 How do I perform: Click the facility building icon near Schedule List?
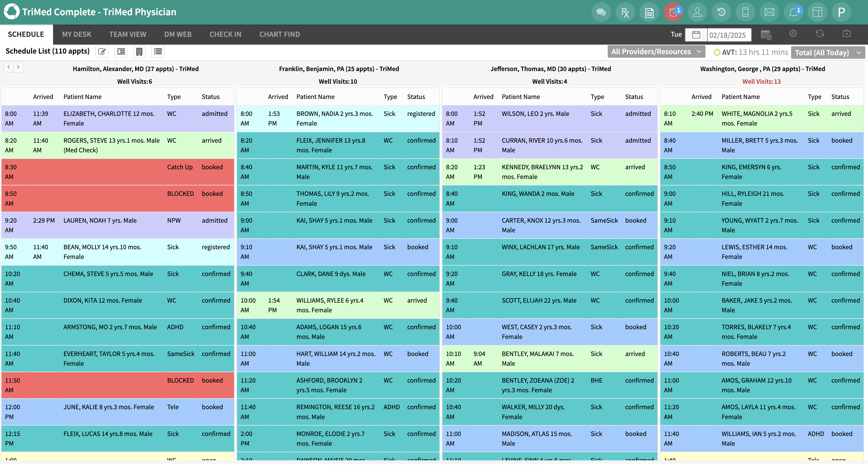(139, 52)
